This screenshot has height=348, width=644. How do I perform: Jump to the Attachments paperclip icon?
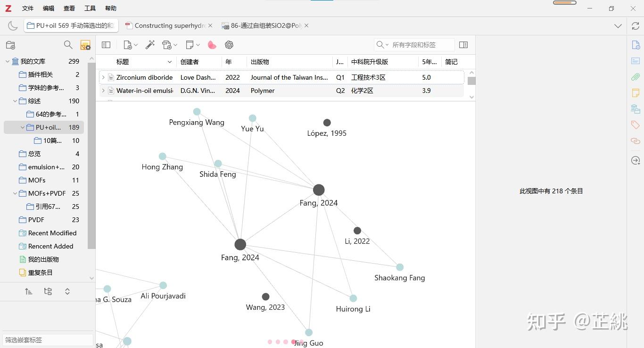click(636, 77)
